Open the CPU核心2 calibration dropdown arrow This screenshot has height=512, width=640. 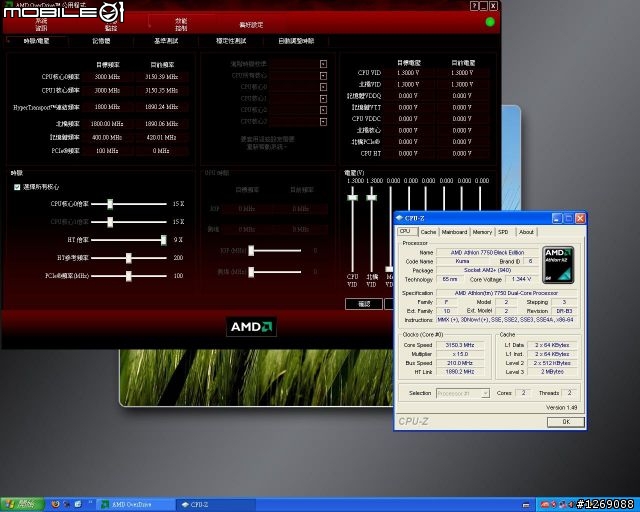(323, 110)
